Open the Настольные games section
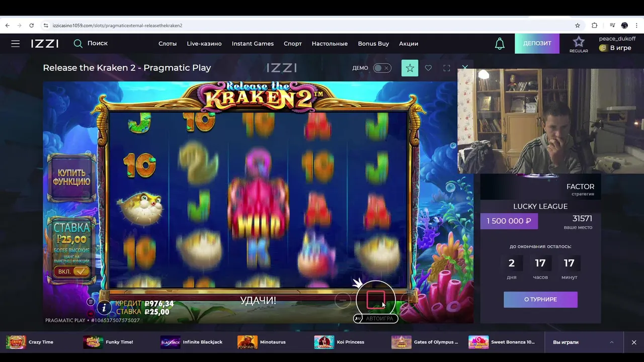 [330, 44]
